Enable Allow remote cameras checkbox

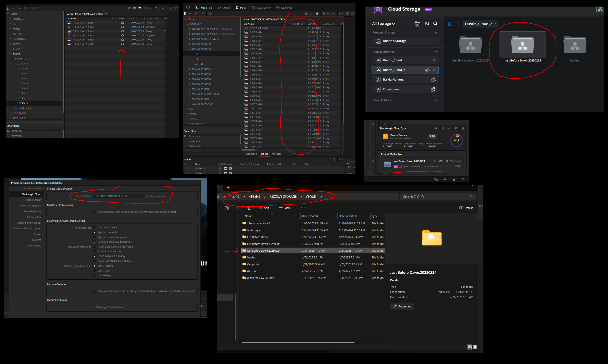[94, 291]
